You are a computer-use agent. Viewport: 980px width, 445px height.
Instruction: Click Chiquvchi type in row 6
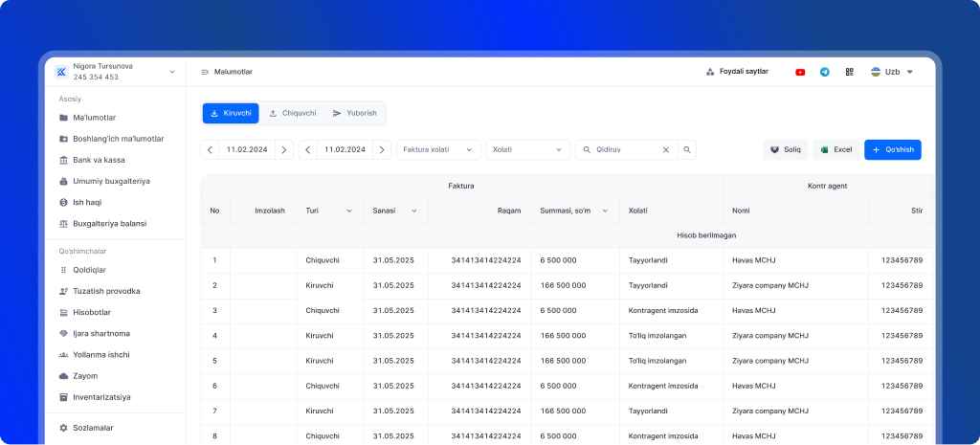pos(323,387)
